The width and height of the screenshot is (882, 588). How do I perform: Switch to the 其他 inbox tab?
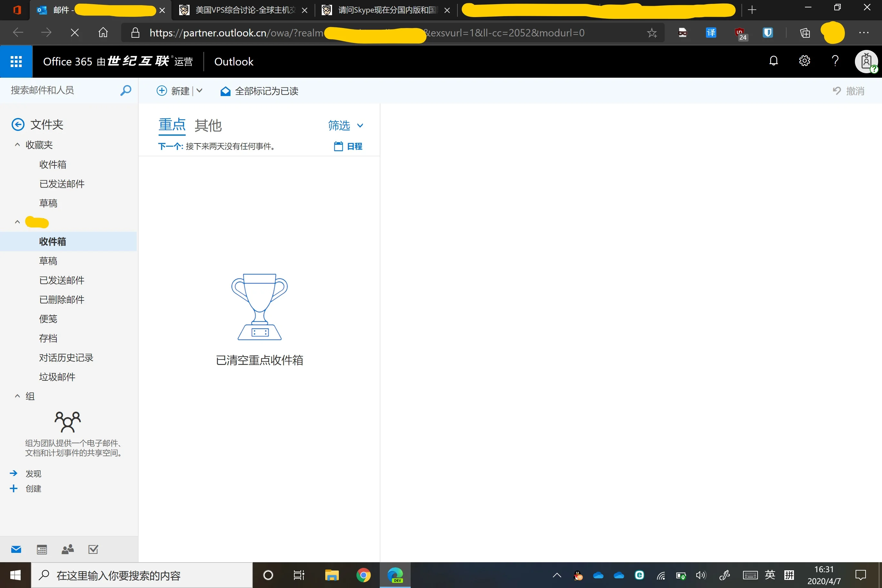[208, 125]
